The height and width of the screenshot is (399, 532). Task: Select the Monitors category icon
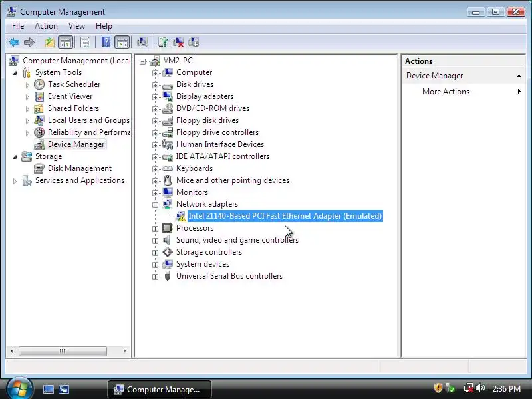[168, 192]
